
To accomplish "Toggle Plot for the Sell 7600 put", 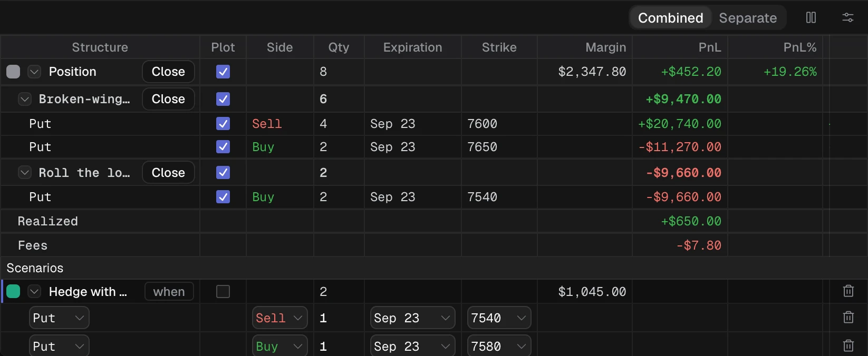I will click(223, 124).
